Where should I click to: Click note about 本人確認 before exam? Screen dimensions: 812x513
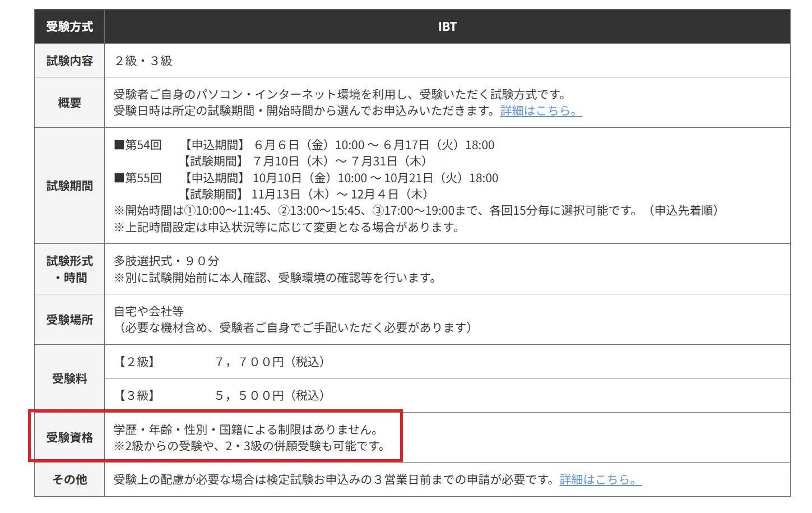pos(275,278)
